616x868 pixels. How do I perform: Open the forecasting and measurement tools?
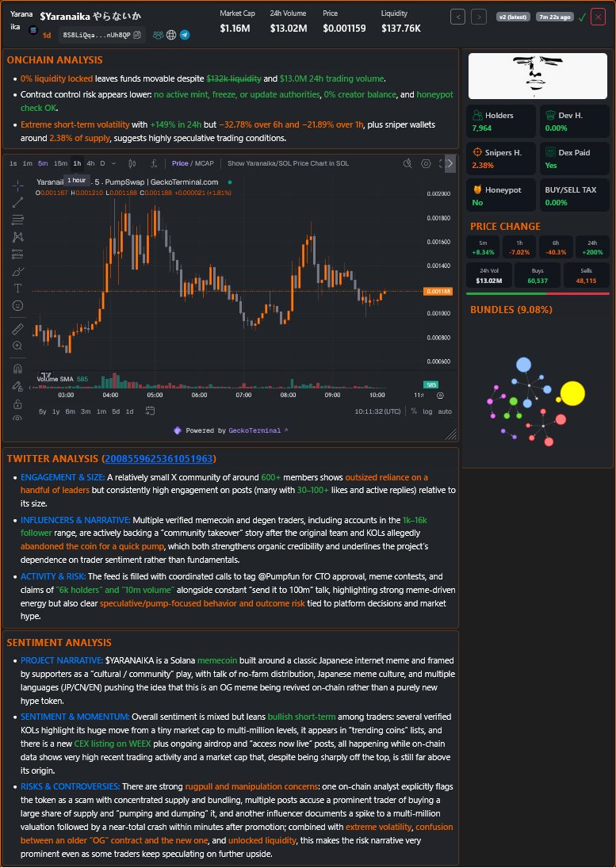[x=17, y=254]
